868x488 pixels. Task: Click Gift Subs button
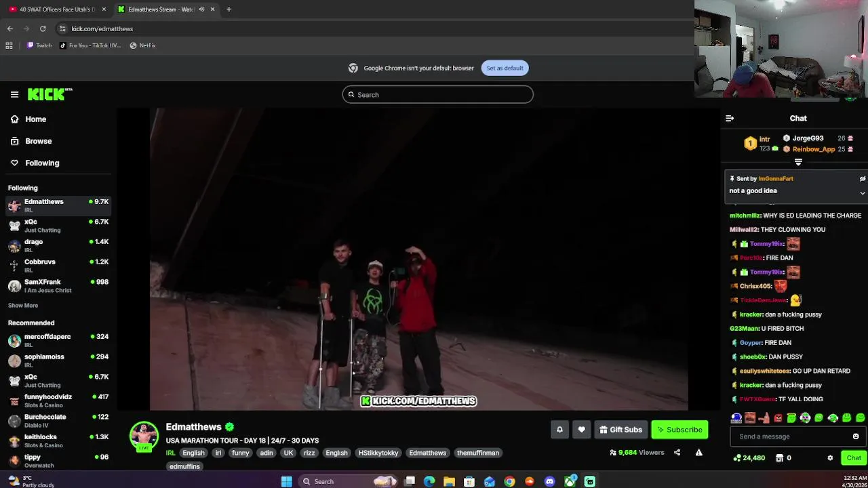pos(620,430)
